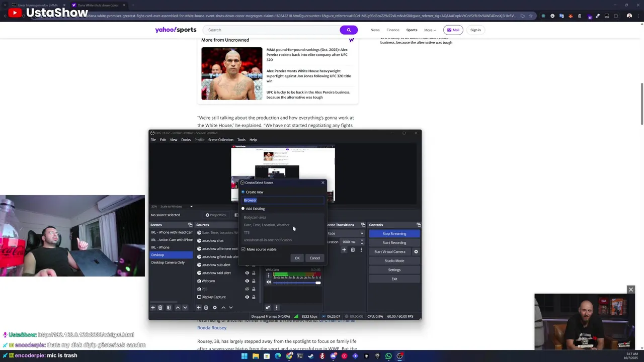The width and height of the screenshot is (644, 362).
Task: Open the File menu in OBS
Action: 153,140
